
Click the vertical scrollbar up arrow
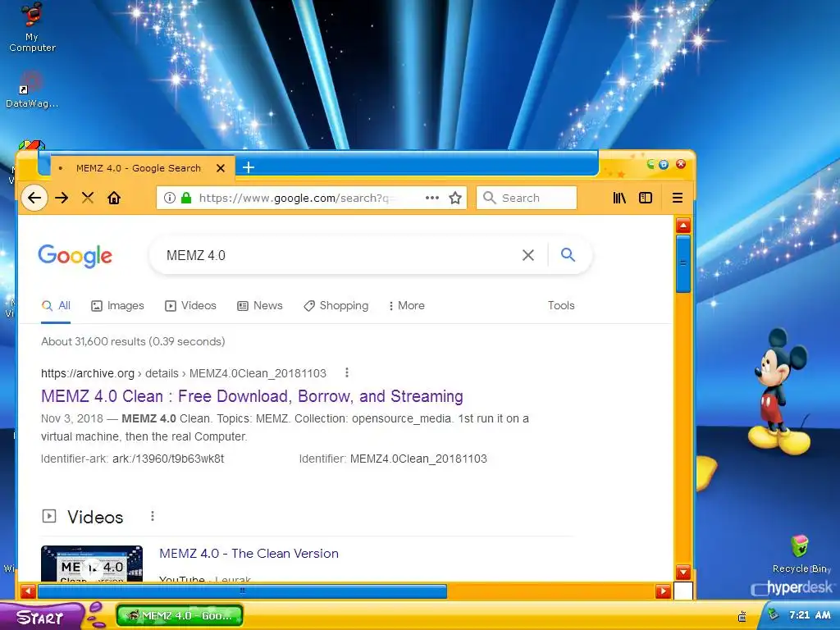683,226
